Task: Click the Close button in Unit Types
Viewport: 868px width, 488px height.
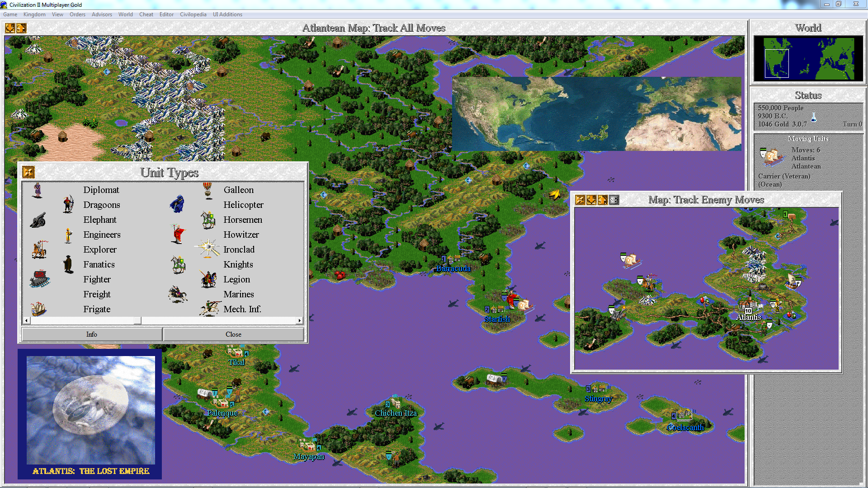Action: tap(233, 334)
